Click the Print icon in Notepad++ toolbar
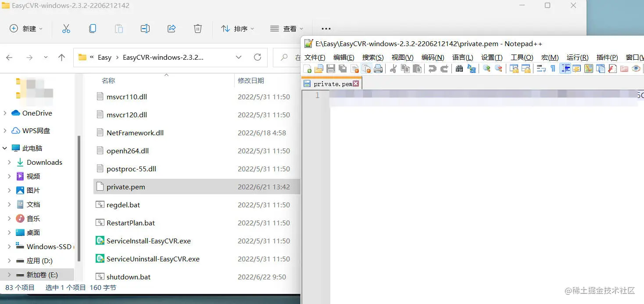The height and width of the screenshot is (304, 644). pyautogui.click(x=378, y=69)
